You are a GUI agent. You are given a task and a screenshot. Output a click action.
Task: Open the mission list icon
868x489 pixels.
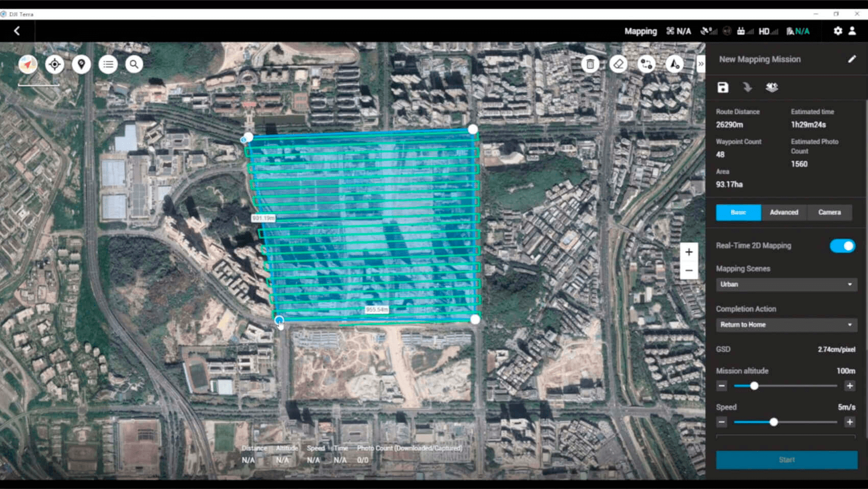point(108,64)
